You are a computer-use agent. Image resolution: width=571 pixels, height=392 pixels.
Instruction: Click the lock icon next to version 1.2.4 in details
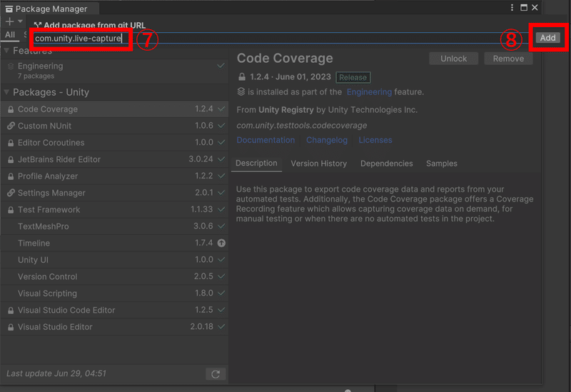pos(242,77)
